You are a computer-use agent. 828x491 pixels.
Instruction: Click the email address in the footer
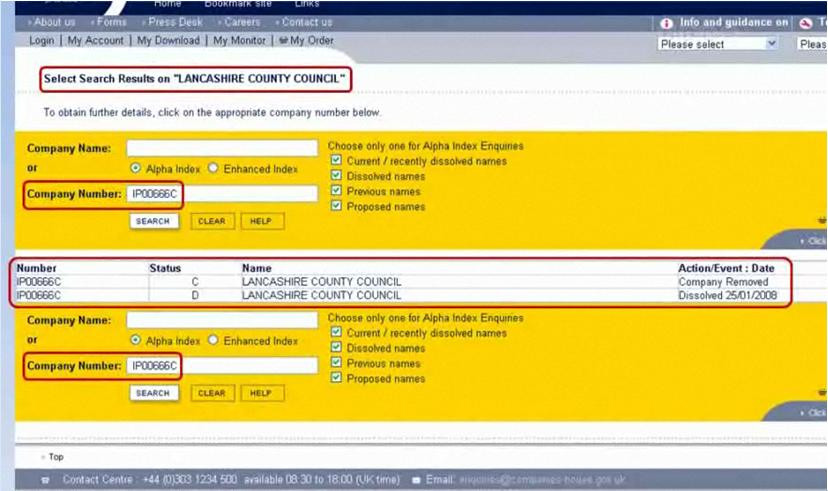click(542, 480)
